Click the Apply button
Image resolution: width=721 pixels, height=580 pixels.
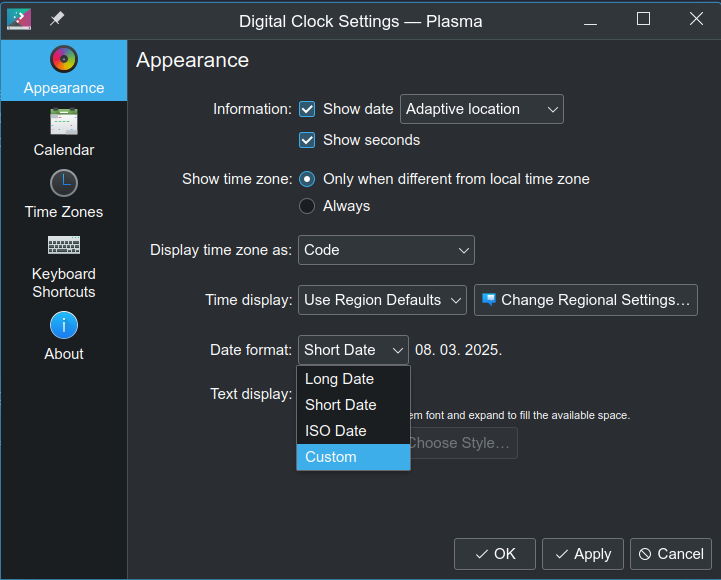pyautogui.click(x=583, y=554)
